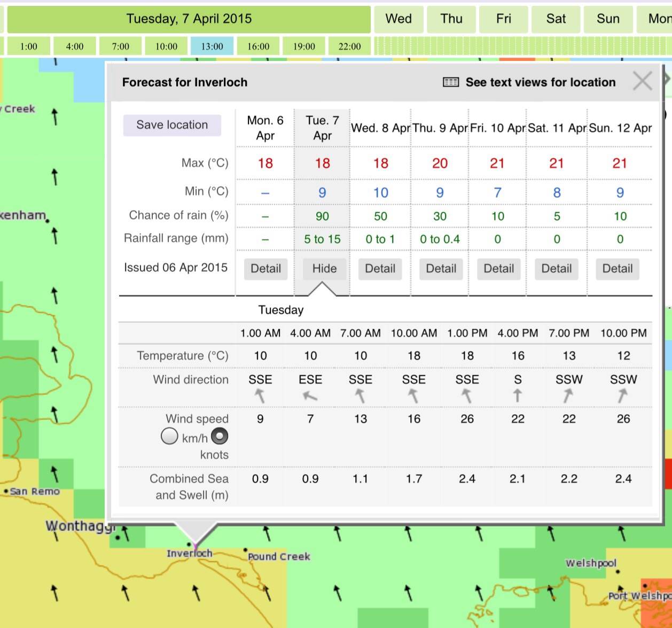Show Detail for Sun. 12 Apr
672x628 pixels.
(617, 268)
